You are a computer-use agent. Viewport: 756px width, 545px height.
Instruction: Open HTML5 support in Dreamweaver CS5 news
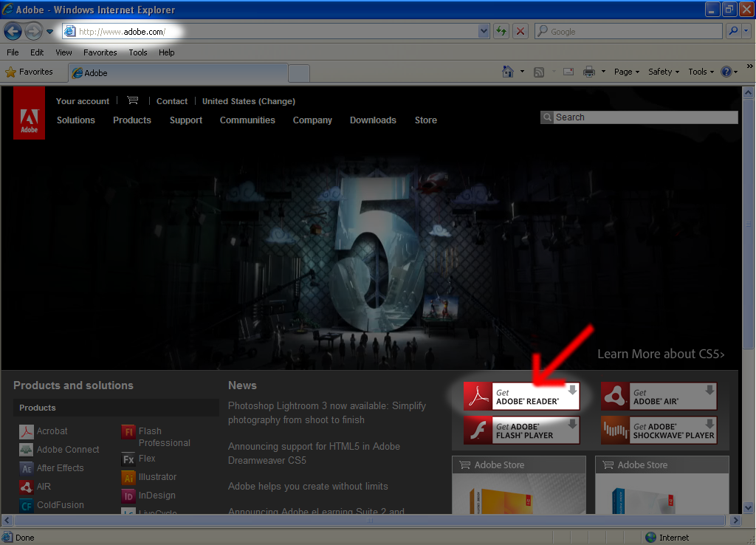click(x=314, y=453)
